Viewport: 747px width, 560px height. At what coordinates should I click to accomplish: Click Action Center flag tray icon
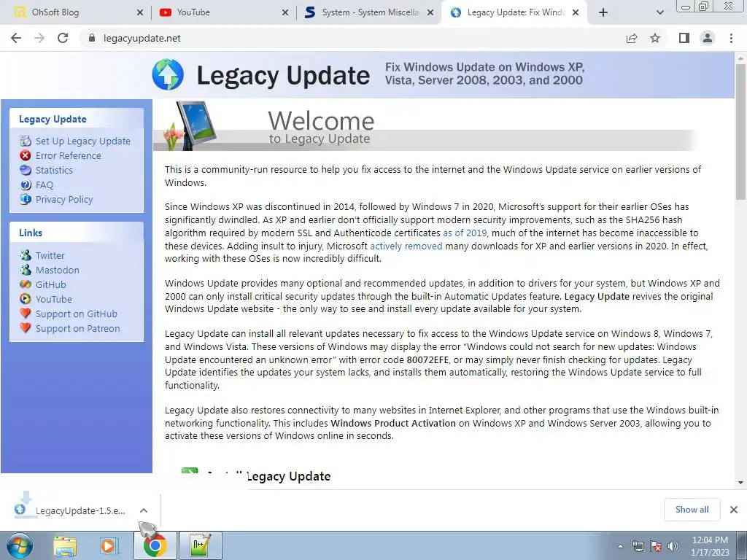pos(656,546)
